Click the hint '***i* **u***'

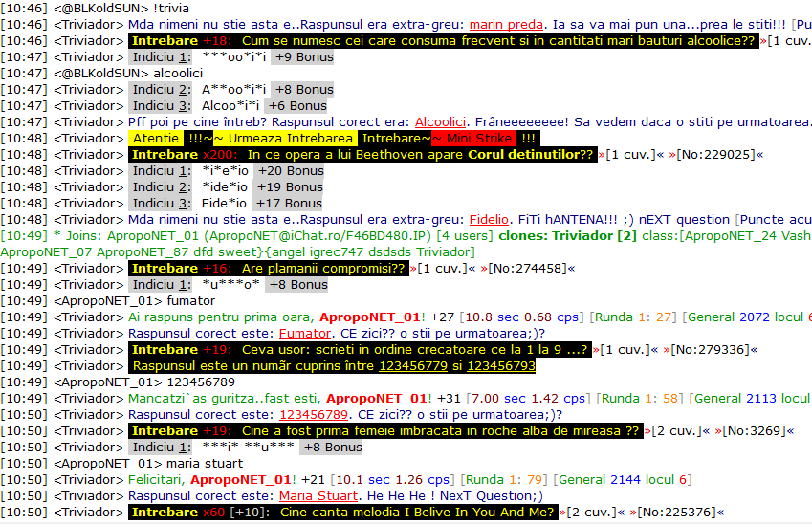pyautogui.click(x=249, y=448)
